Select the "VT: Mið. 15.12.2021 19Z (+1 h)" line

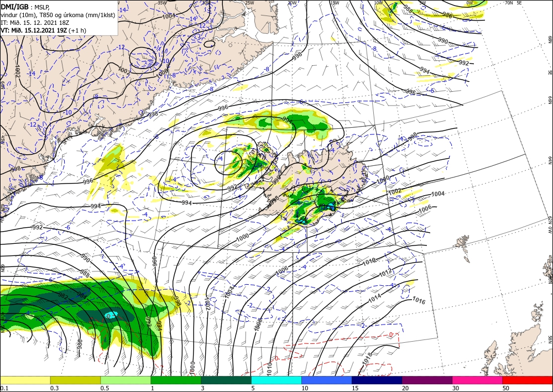(43, 30)
